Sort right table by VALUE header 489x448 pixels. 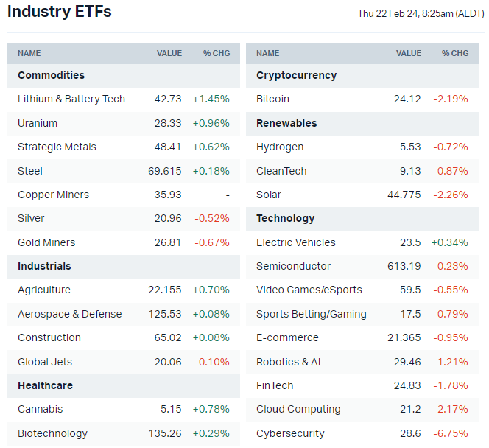coord(409,53)
